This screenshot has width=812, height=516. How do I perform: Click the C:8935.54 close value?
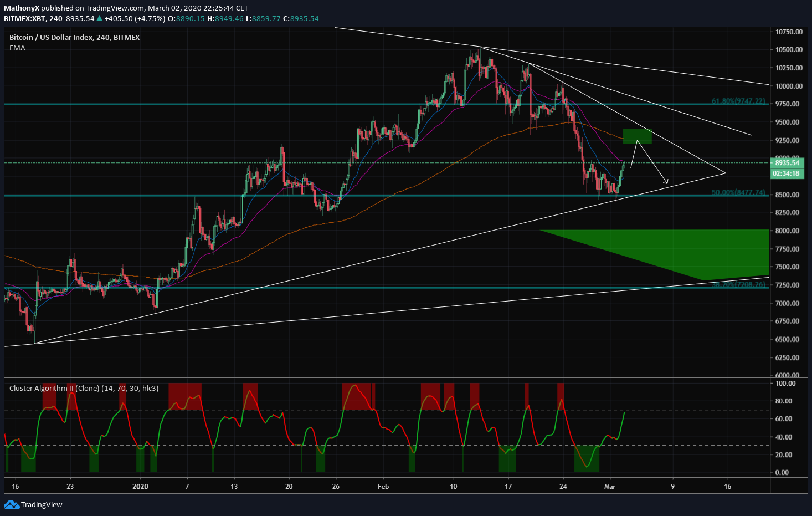tap(301, 18)
